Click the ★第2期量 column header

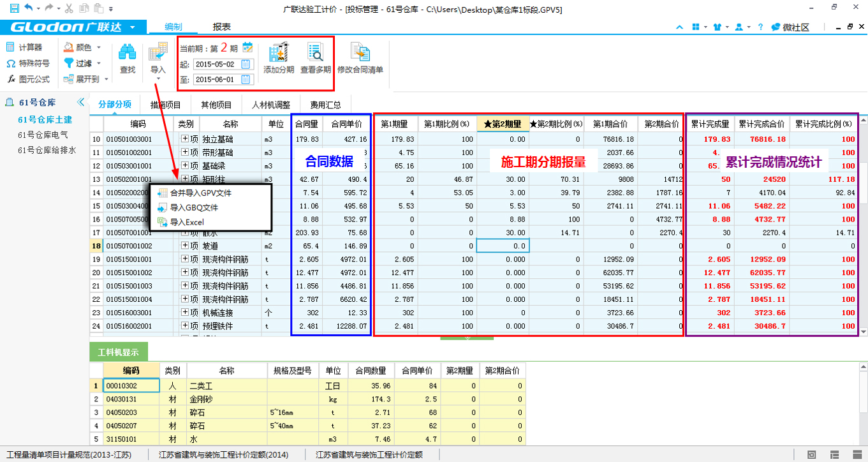(503, 124)
